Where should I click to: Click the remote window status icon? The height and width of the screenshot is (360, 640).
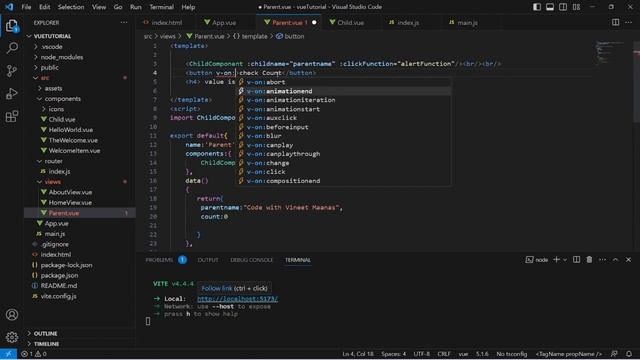(x=8, y=354)
